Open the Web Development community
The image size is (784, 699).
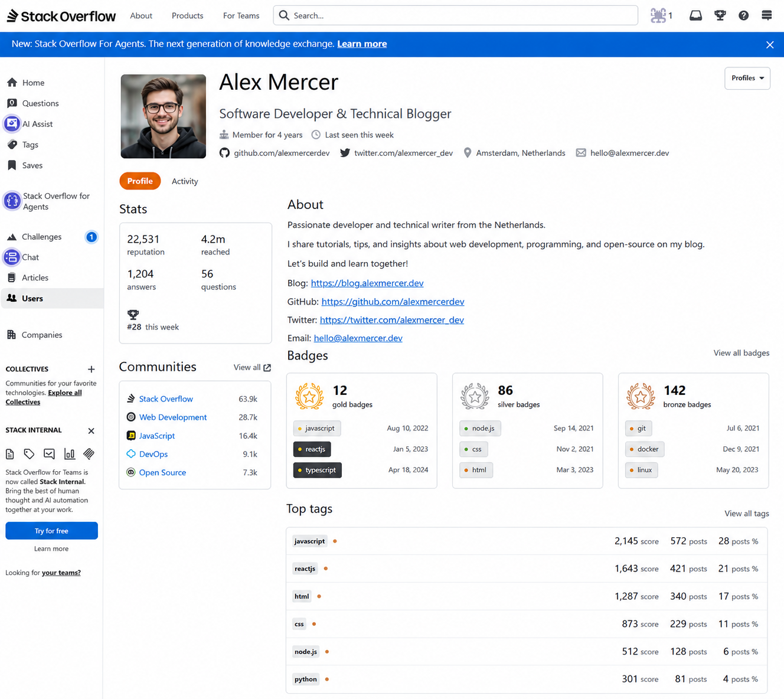pos(173,417)
